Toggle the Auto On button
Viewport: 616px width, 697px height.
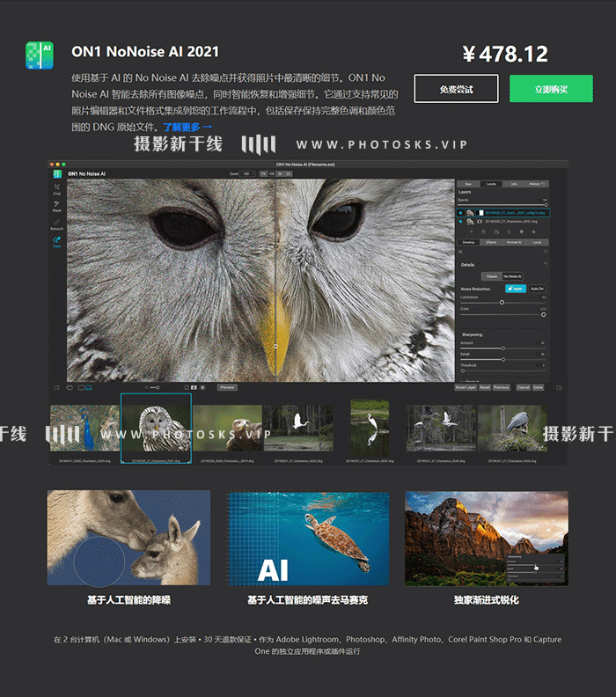[537, 289]
